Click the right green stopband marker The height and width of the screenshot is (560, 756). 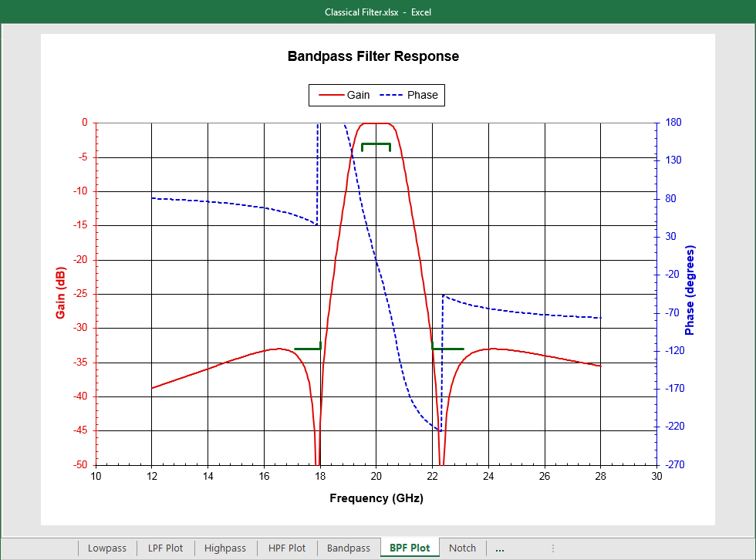point(448,349)
